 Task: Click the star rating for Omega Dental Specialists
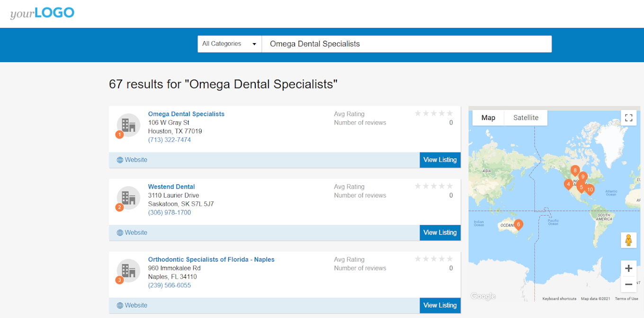click(434, 114)
